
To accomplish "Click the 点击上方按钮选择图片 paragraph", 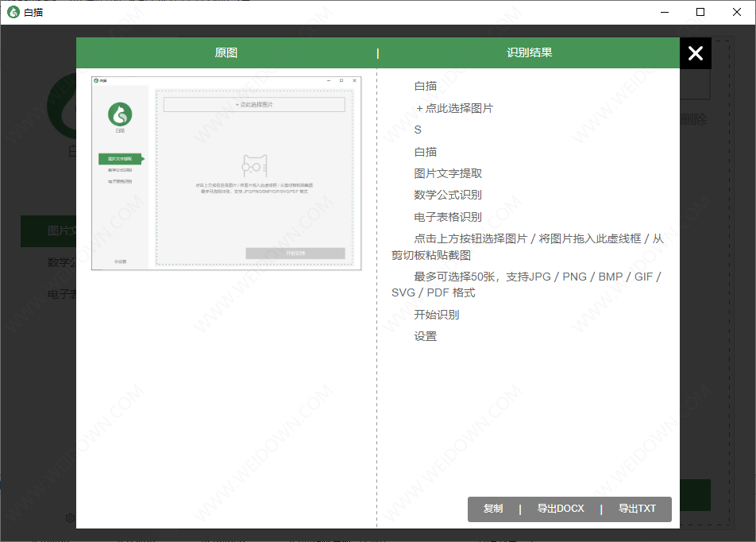I will tap(527, 246).
